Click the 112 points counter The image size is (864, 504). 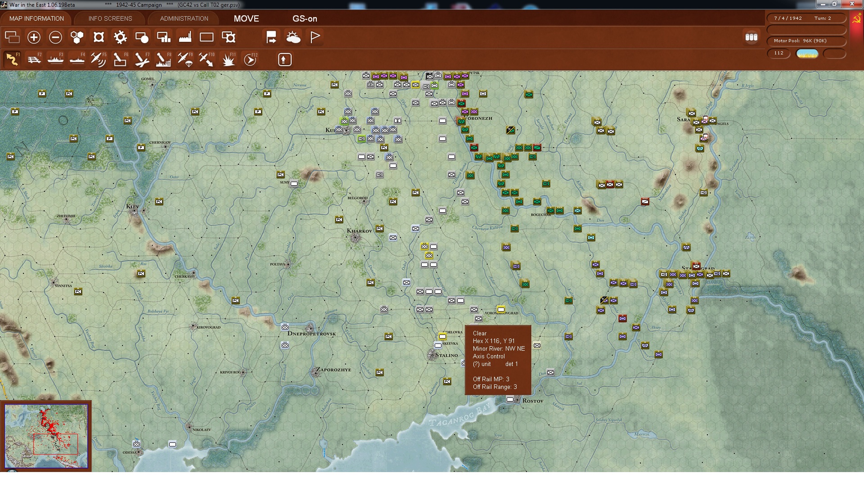[x=779, y=54]
